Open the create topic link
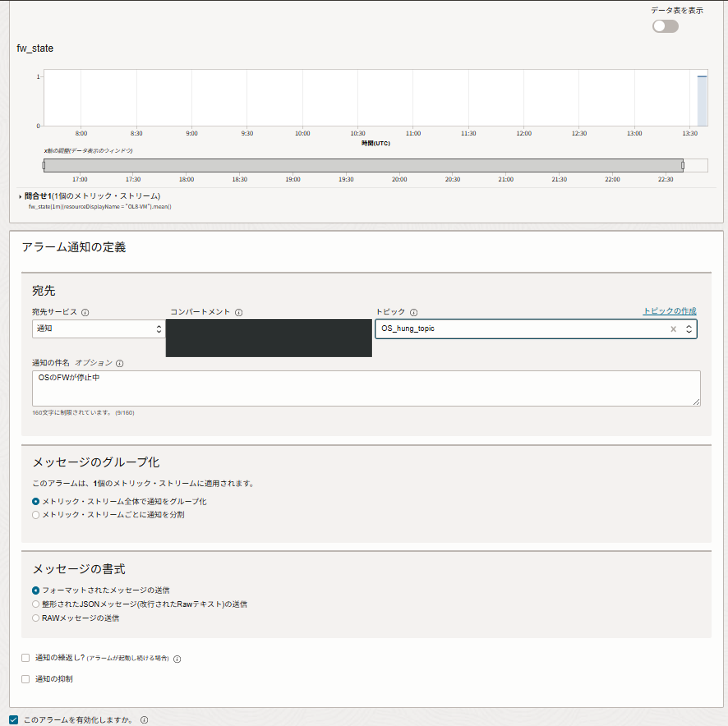The width and height of the screenshot is (728, 726). pyautogui.click(x=669, y=311)
